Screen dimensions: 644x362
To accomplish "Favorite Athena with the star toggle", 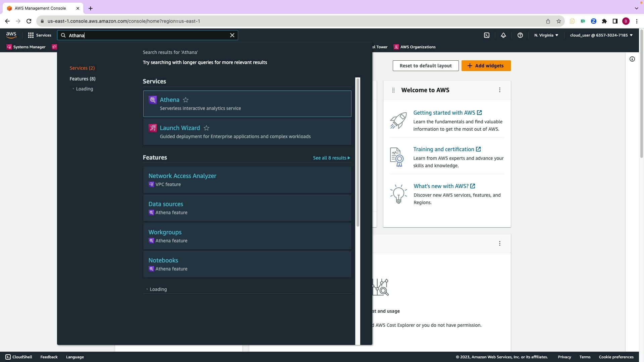I will 186,100.
